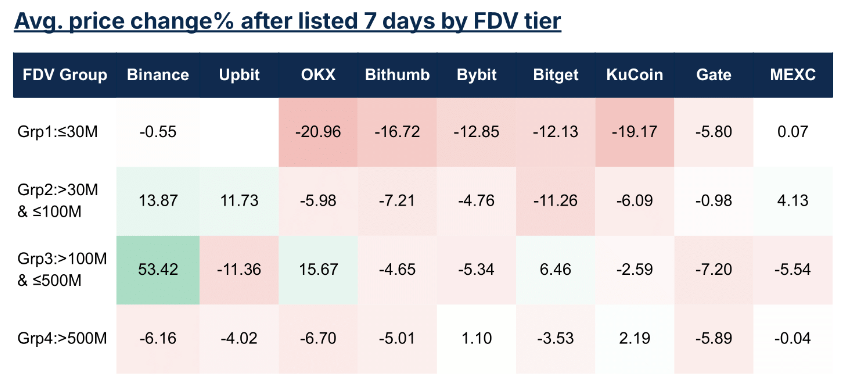Click the OKX column header
The height and width of the screenshot is (384, 847).
(318, 75)
